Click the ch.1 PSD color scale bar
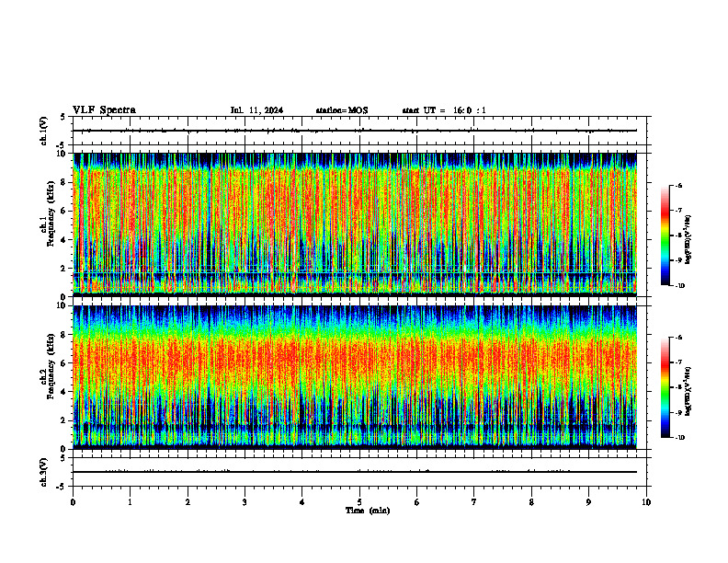The height and width of the screenshot is (563, 728). point(665,236)
